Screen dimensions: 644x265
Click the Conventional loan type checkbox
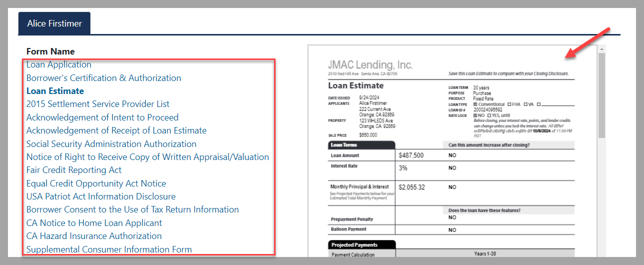click(x=475, y=104)
